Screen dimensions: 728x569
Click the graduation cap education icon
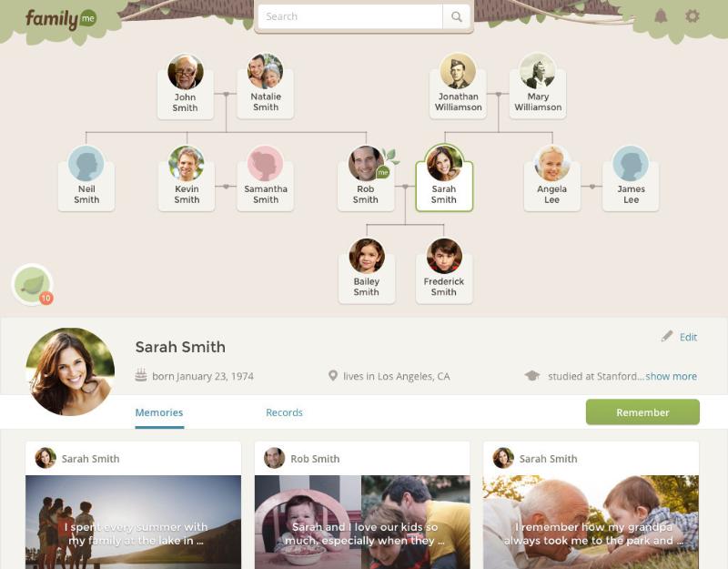(532, 376)
